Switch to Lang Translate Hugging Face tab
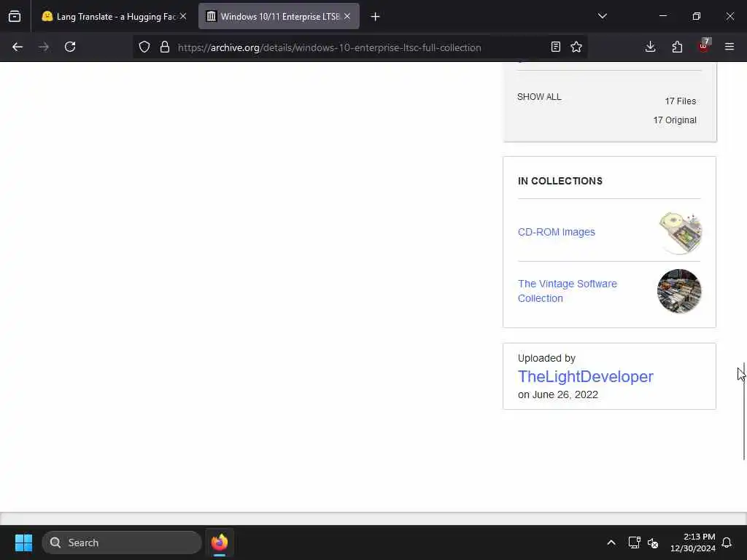The height and width of the screenshot is (560, 747). click(x=115, y=17)
